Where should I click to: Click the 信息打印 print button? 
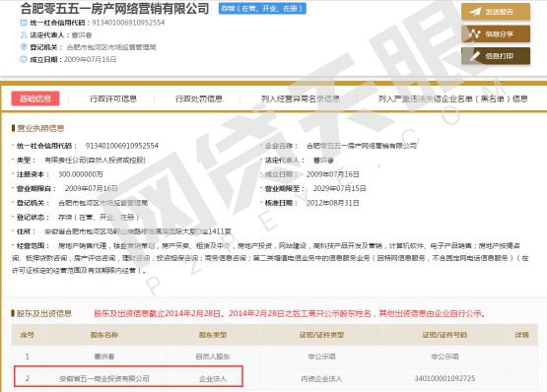(496, 56)
